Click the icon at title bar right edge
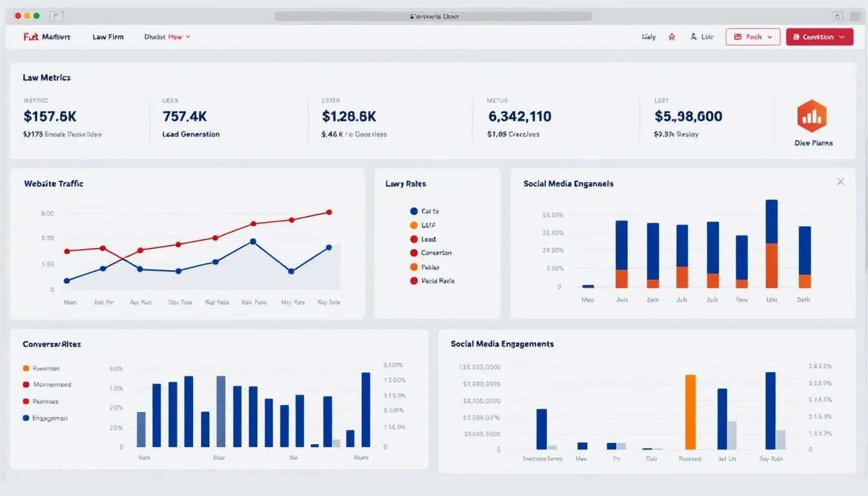Image resolution: width=868 pixels, height=496 pixels. click(838, 16)
